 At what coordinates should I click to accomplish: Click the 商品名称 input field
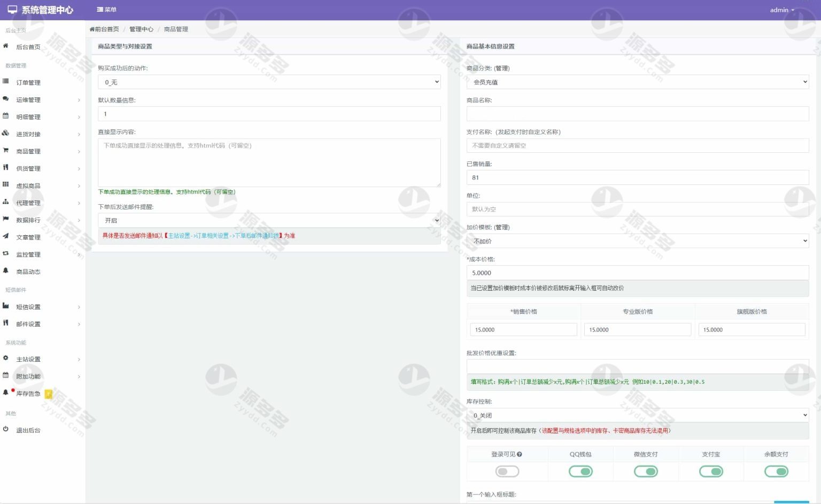pos(637,114)
